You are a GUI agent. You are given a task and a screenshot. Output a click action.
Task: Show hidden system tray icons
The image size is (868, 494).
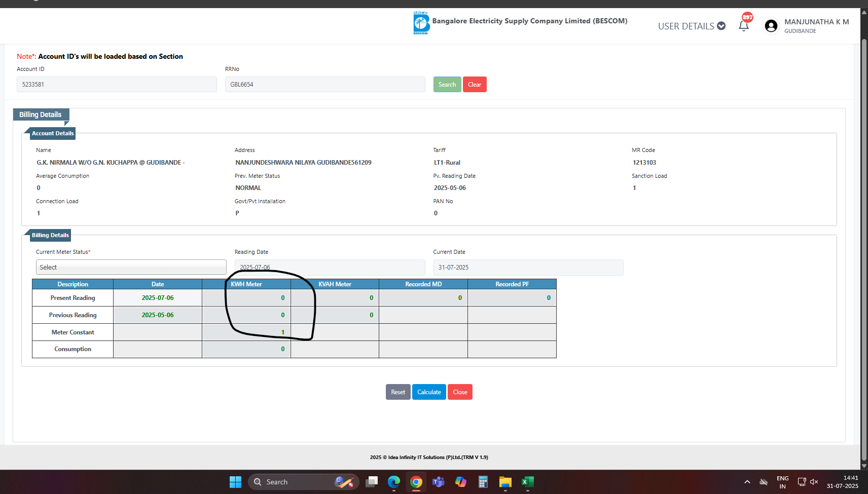(747, 482)
